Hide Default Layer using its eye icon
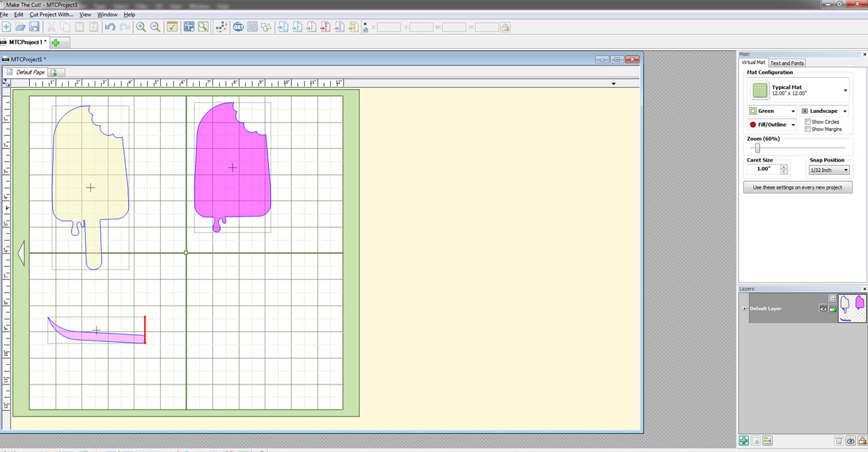 823,309
